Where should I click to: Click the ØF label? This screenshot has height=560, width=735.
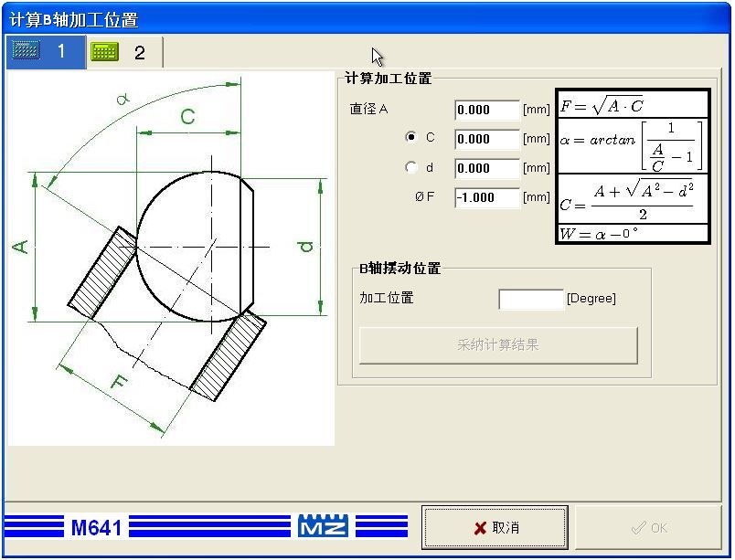[x=425, y=196]
